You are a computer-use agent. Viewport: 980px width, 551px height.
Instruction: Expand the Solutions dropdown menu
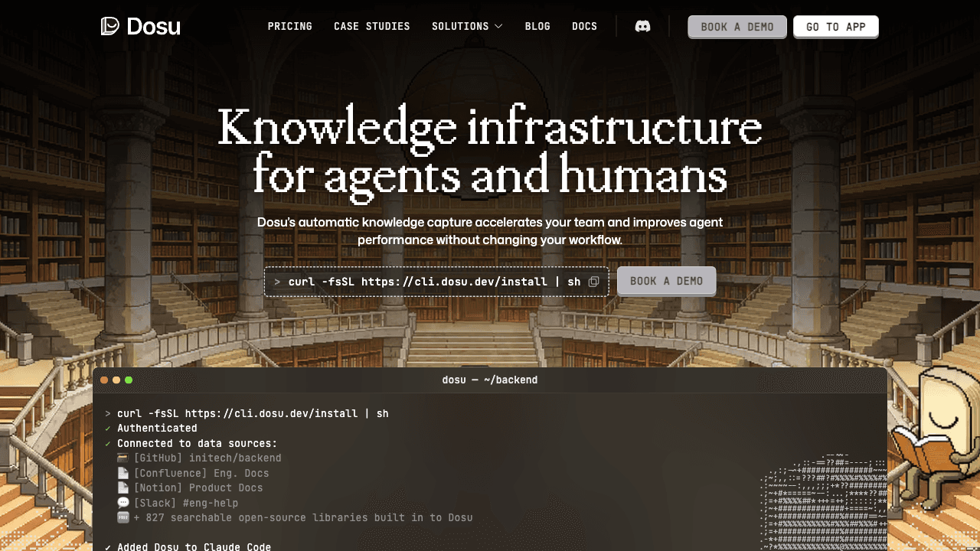click(x=467, y=26)
